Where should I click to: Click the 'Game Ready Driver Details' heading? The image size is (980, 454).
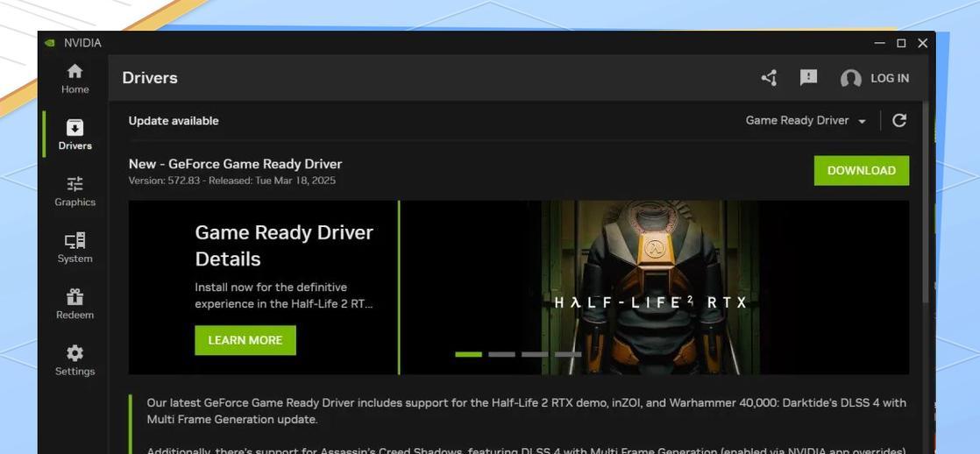click(284, 245)
